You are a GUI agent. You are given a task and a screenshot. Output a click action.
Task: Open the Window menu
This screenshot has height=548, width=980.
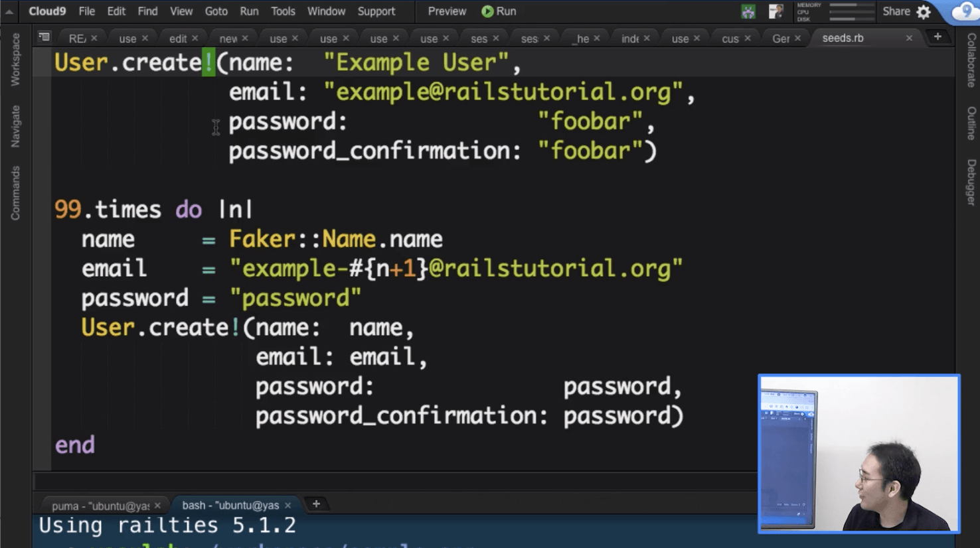pyautogui.click(x=326, y=11)
